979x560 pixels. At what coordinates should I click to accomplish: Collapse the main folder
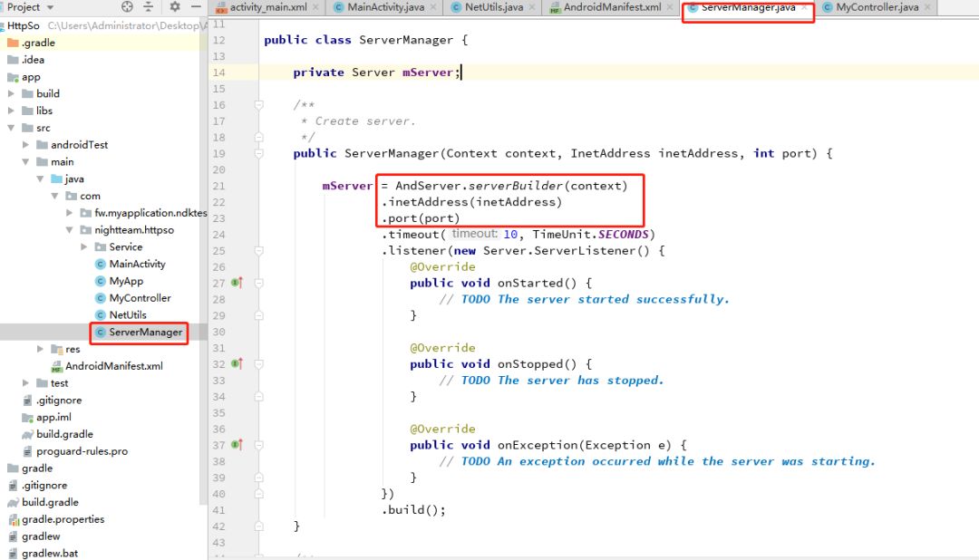25,161
